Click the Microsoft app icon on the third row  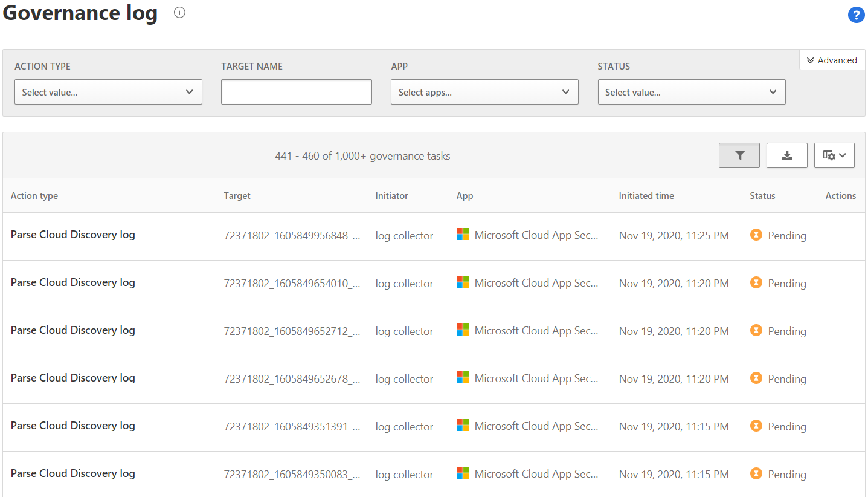click(x=462, y=330)
